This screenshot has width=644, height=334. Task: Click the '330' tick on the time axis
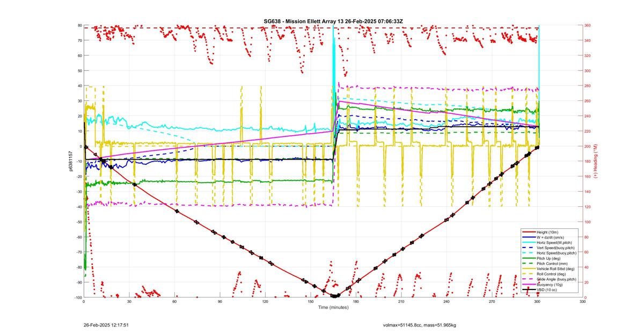[x=582, y=302]
